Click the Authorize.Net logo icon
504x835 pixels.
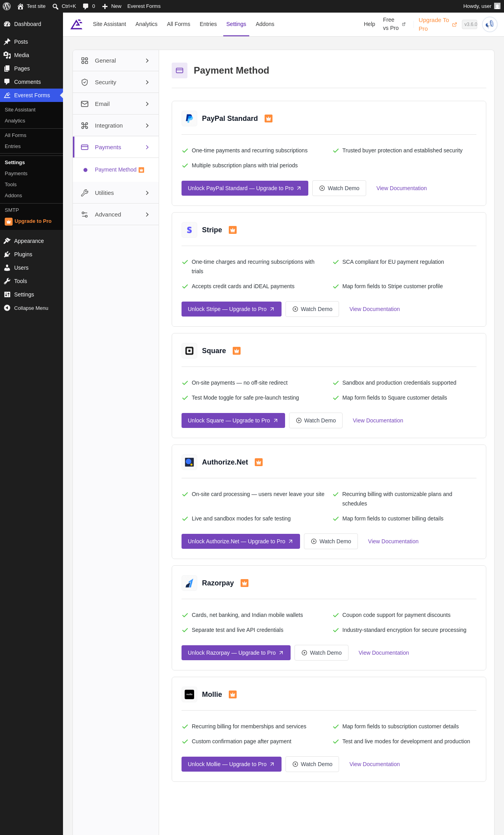pos(189,462)
